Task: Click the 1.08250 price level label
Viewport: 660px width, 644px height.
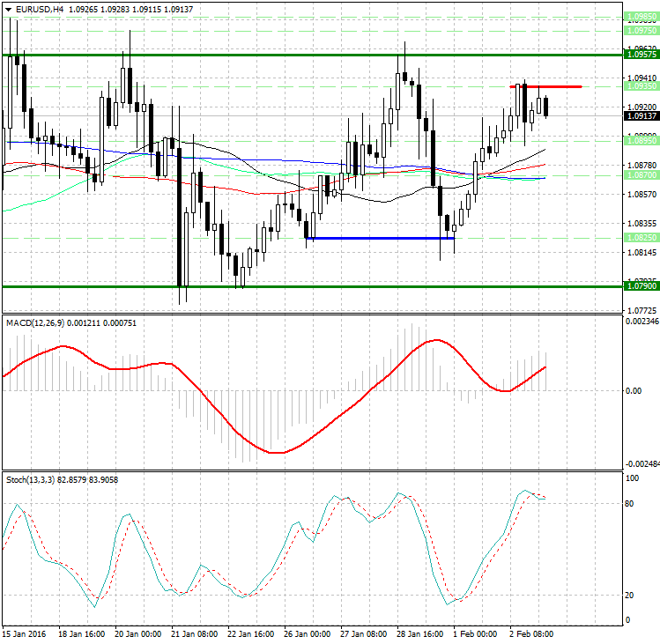Action: [640, 238]
